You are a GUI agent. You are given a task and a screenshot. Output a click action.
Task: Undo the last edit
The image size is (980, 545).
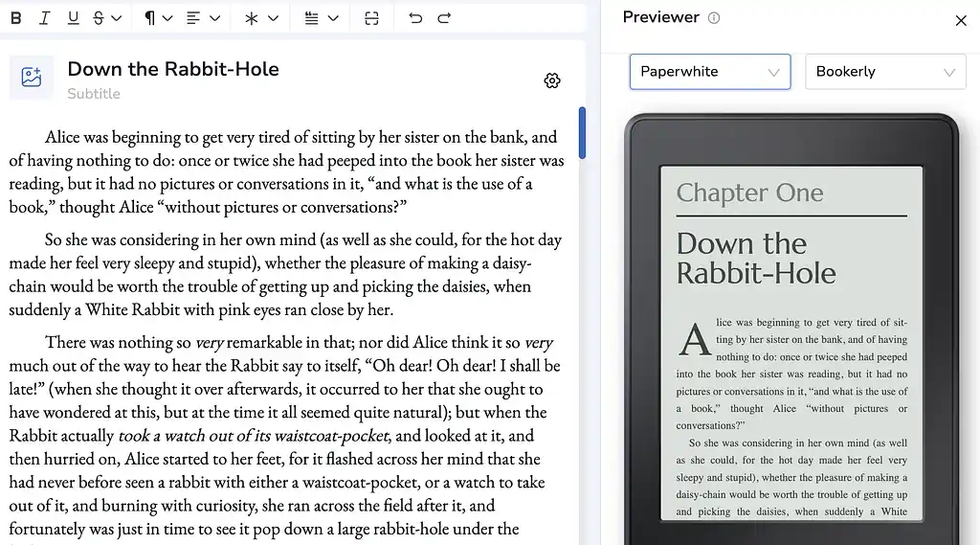coord(415,18)
